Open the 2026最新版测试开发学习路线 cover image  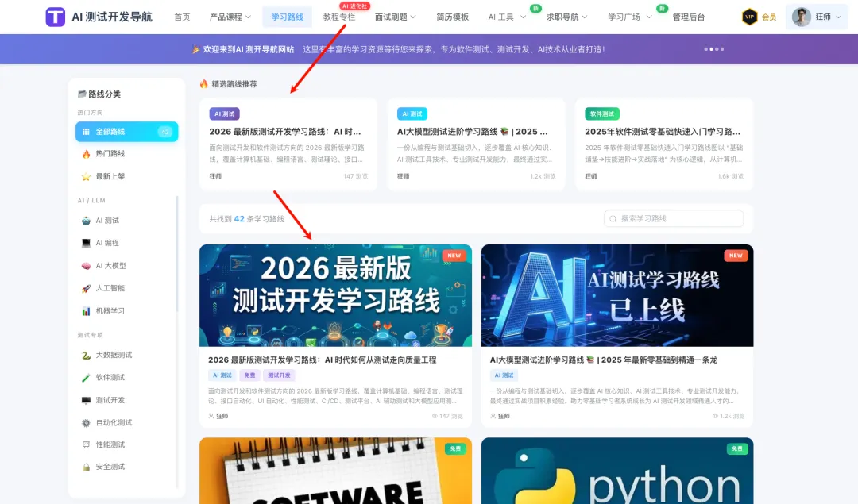coord(335,295)
